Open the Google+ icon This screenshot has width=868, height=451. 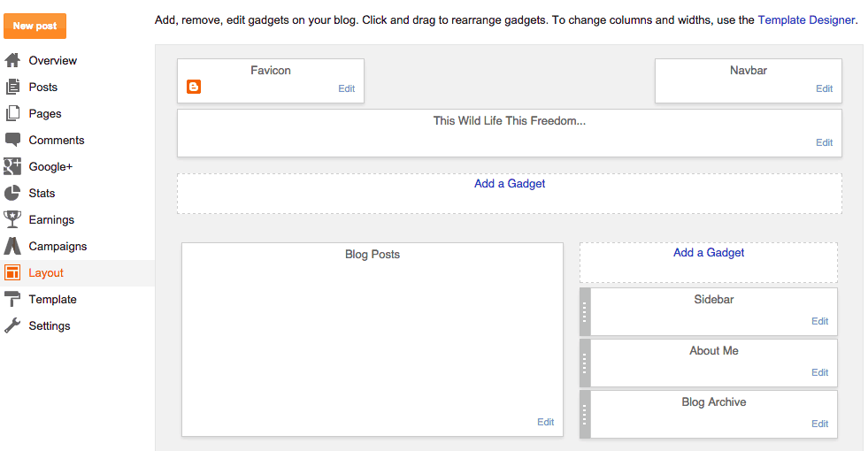[12, 166]
